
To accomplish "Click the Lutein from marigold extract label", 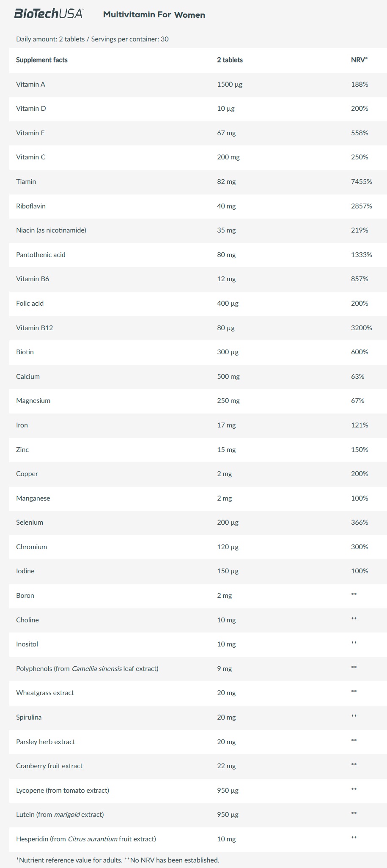I will [x=60, y=814].
